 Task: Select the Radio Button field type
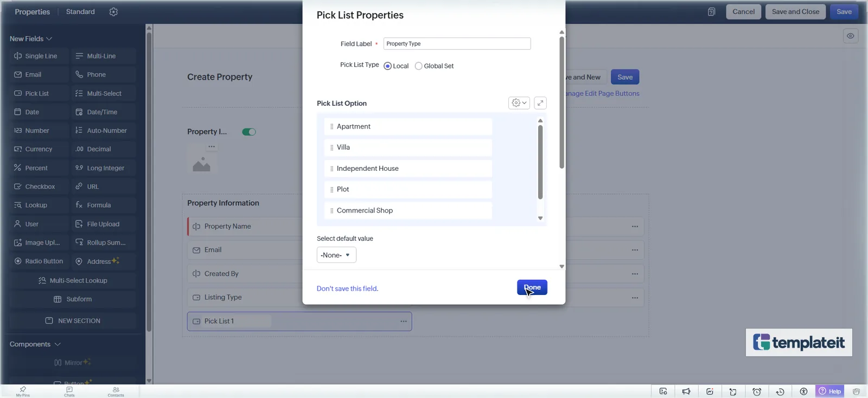tap(39, 261)
